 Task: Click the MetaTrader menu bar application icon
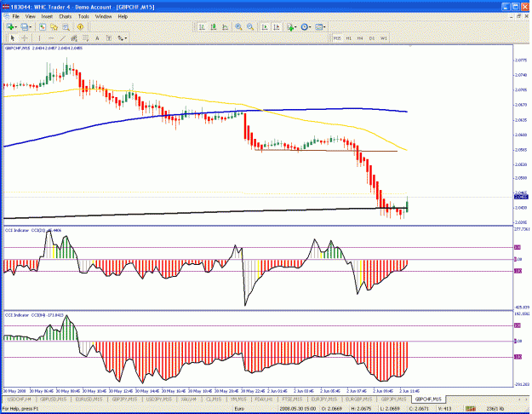6,16
